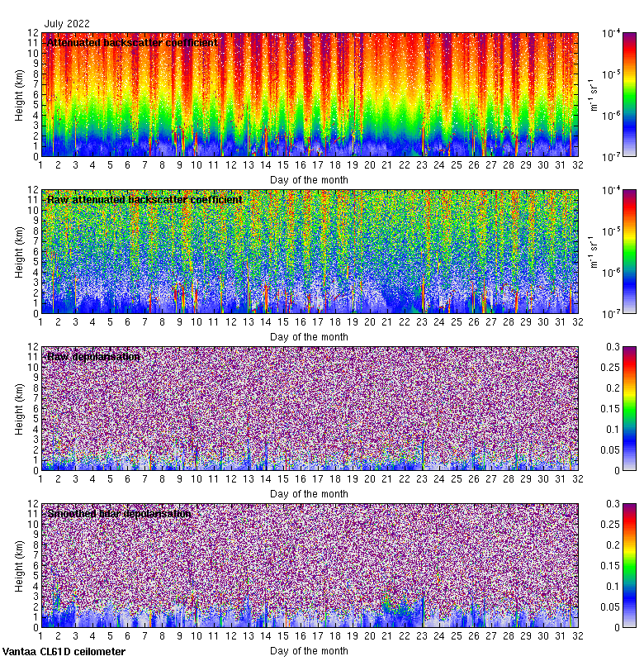Select the "Raw attenuated backscatter coefficient" plot title
The image size is (644, 661).
(144, 200)
